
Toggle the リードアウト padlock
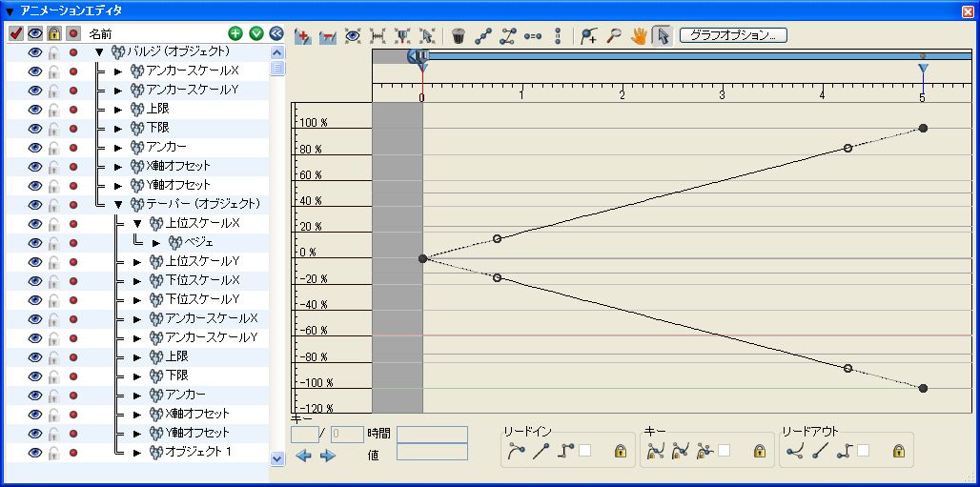point(899,451)
